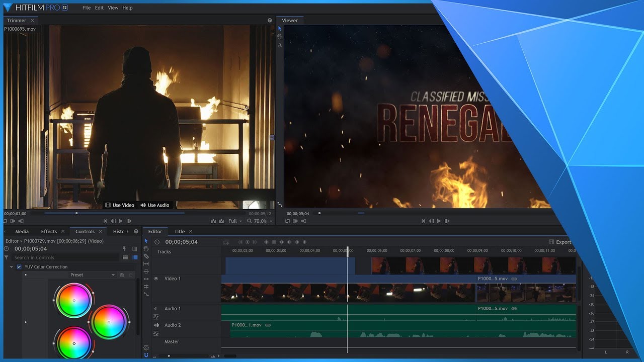Toggle Controls panel split layout icon

134,249
